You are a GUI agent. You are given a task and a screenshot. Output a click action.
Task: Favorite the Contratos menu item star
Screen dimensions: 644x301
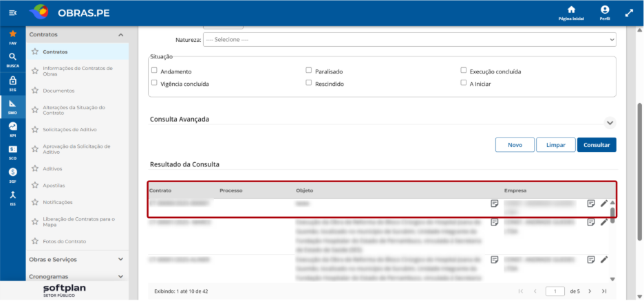(x=35, y=52)
